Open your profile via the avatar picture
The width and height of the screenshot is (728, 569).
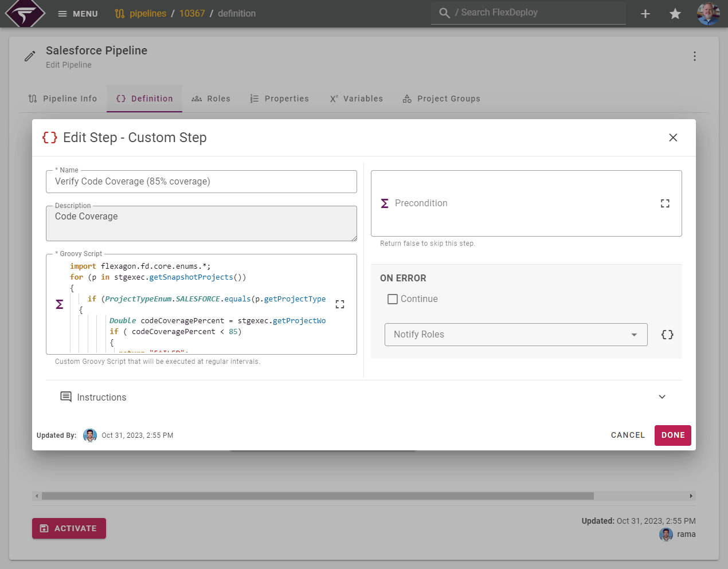[708, 14]
